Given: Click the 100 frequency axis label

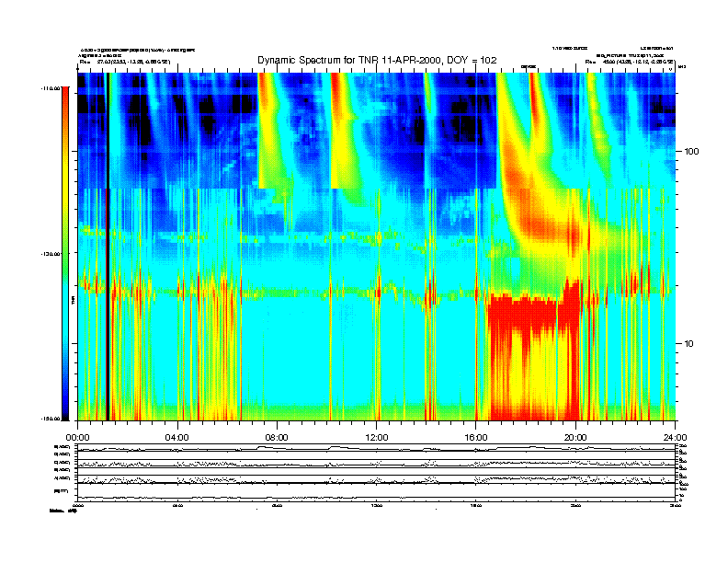Looking at the screenshot, I should 691,152.
